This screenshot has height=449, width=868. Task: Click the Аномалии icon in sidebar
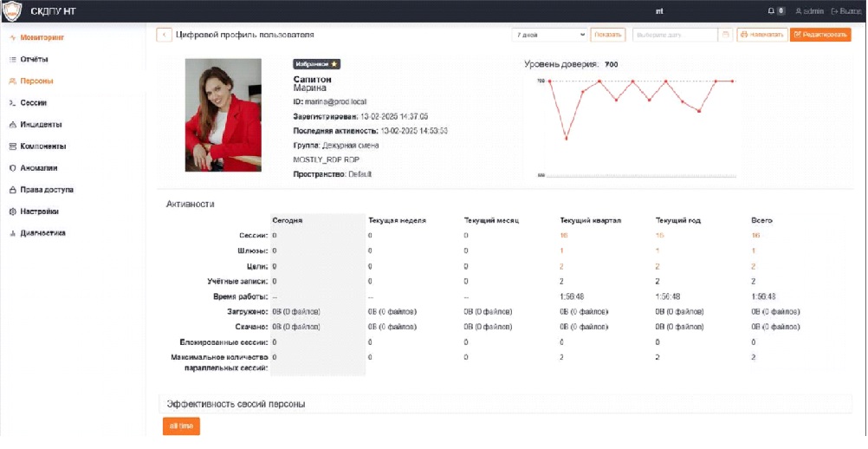pos(12,168)
